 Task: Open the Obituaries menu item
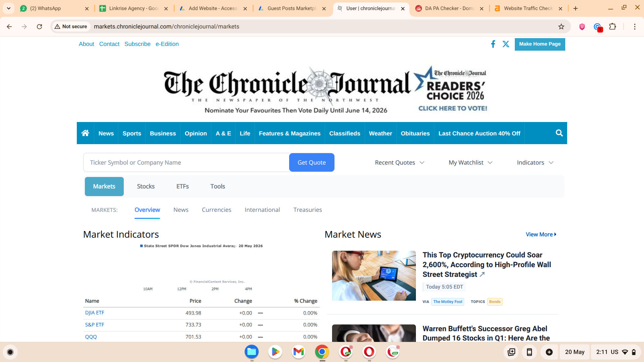point(415,133)
